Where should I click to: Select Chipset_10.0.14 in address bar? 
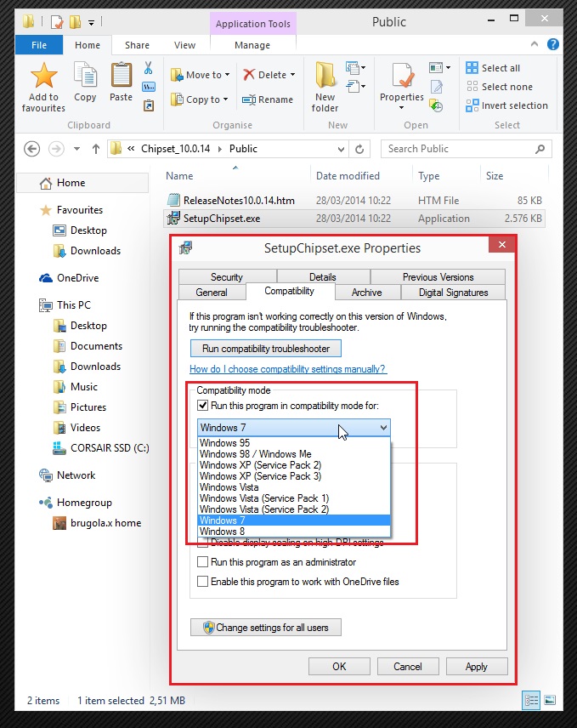175,149
